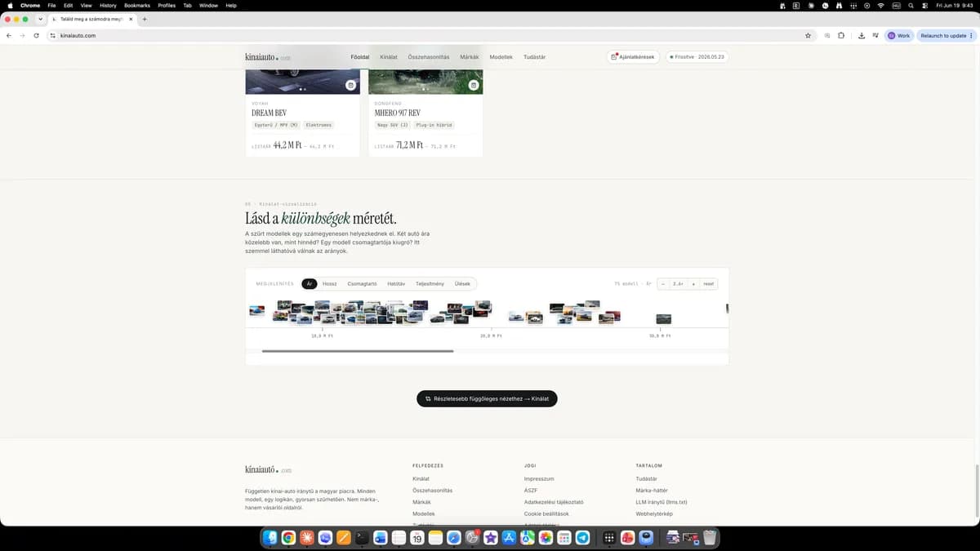
Task: Go to Összehasonlítás in the site nav
Action: tap(429, 57)
